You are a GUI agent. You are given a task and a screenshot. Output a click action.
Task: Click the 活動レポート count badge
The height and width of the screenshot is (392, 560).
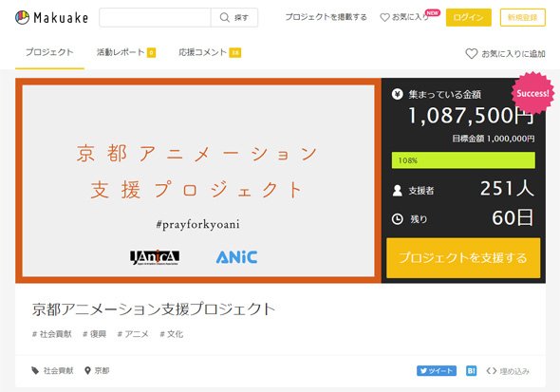[x=152, y=52]
